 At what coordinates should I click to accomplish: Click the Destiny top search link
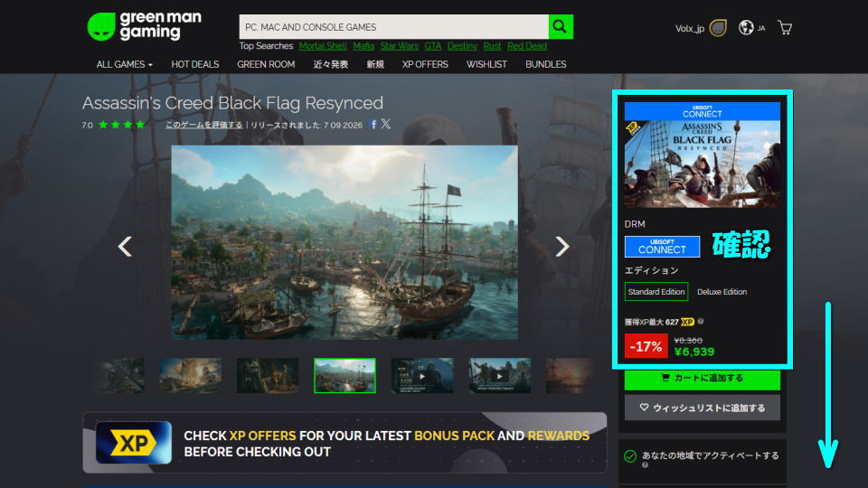pyautogui.click(x=462, y=46)
